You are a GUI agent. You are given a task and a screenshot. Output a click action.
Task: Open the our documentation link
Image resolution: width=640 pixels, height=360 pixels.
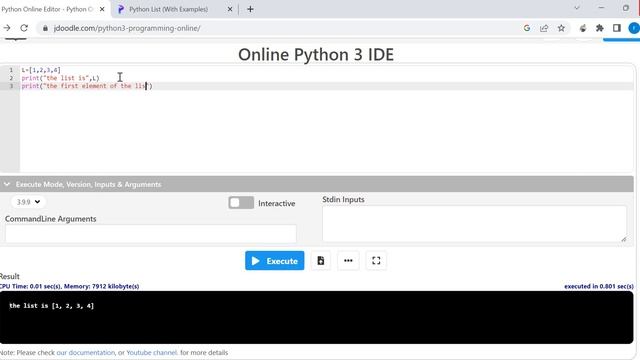[x=86, y=352]
